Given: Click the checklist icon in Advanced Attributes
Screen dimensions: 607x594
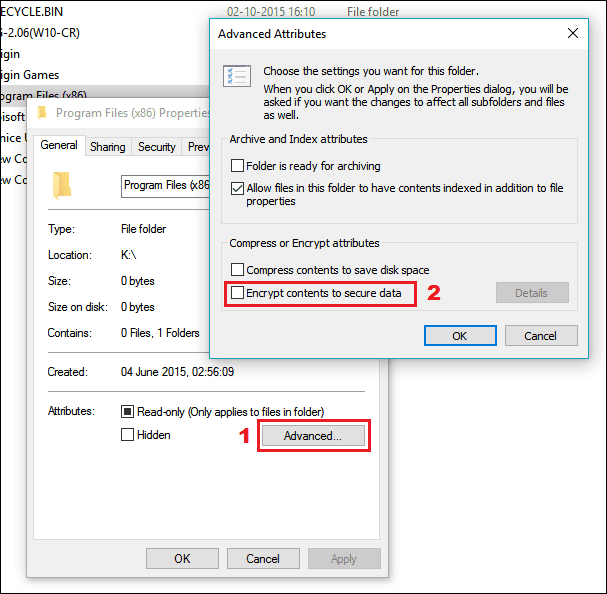Looking at the screenshot, I should point(237,76).
